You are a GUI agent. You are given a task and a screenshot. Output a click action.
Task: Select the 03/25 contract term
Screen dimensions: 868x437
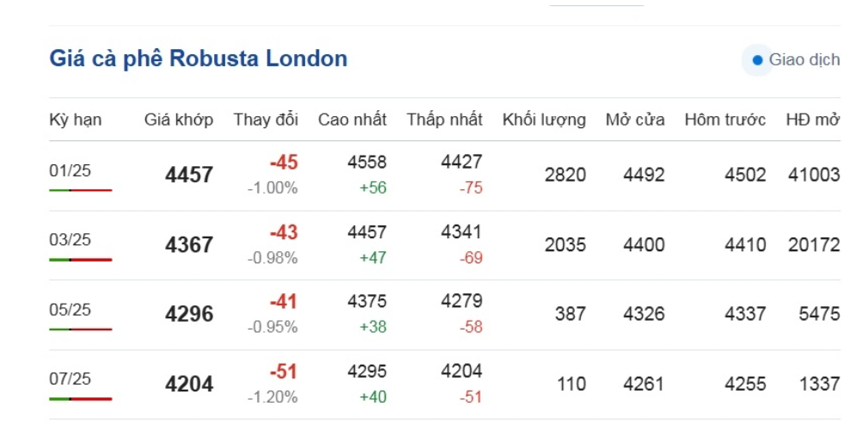pyautogui.click(x=70, y=240)
